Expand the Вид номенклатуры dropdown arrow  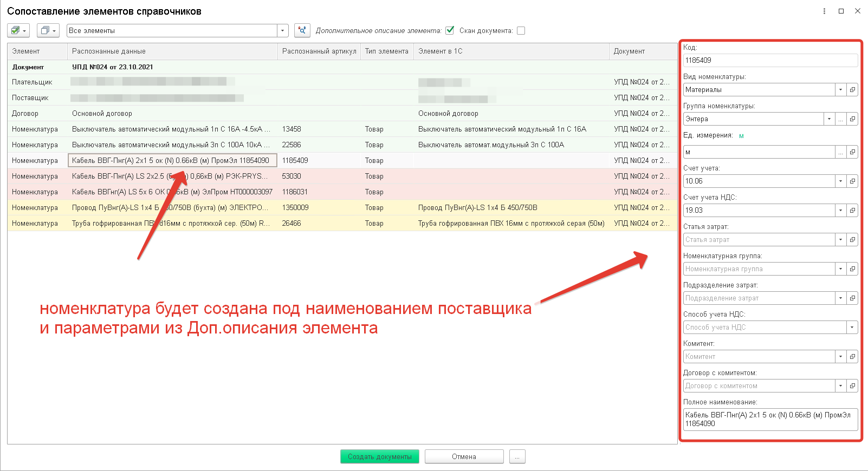point(840,90)
